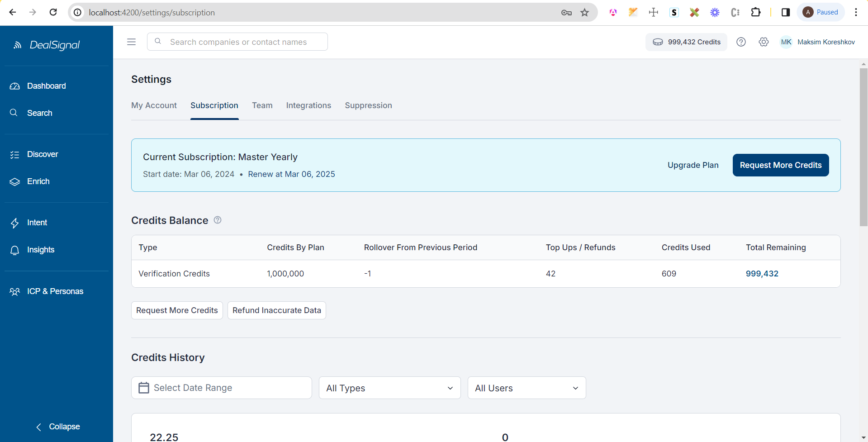Viewport: 868px width, 442px height.
Task: Open settings gear icon in header
Action: pos(764,42)
